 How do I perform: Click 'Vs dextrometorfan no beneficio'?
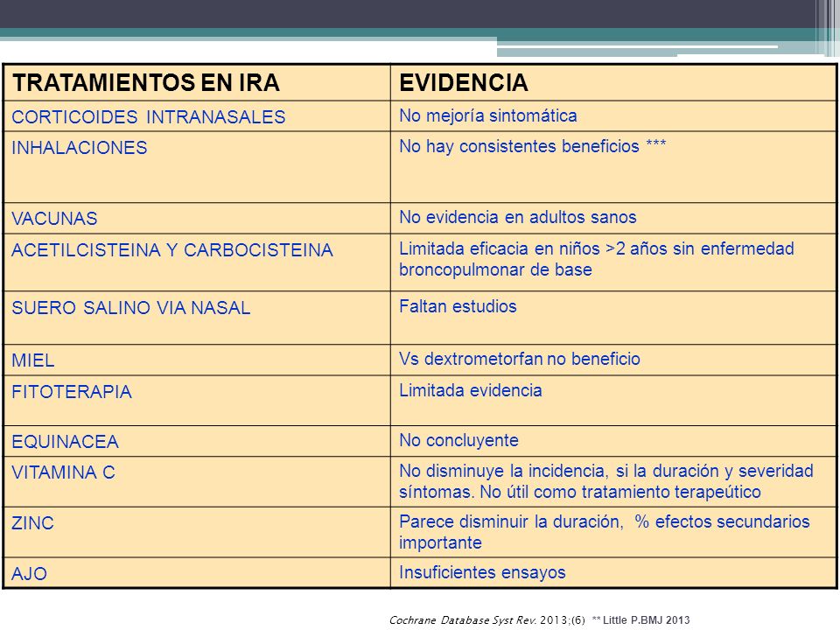520,359
